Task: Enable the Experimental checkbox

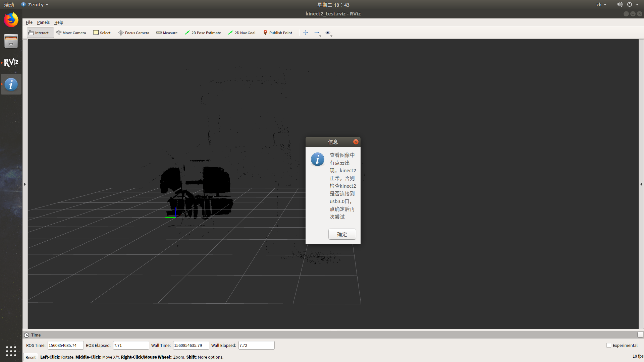Action: point(609,345)
